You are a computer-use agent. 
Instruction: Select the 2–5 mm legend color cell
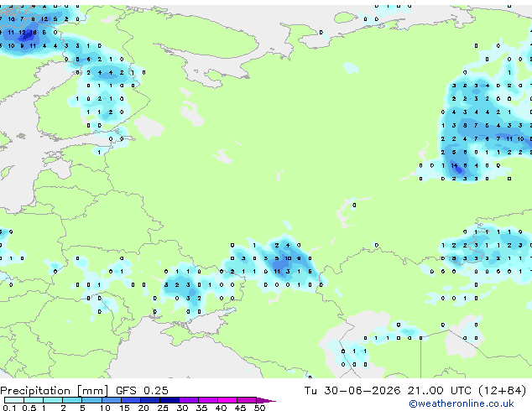[x=72, y=400]
